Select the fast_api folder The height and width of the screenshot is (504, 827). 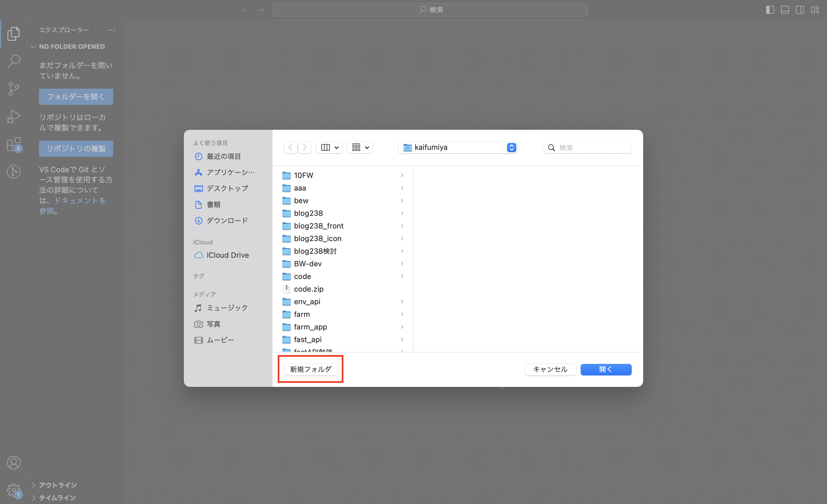pos(343,340)
